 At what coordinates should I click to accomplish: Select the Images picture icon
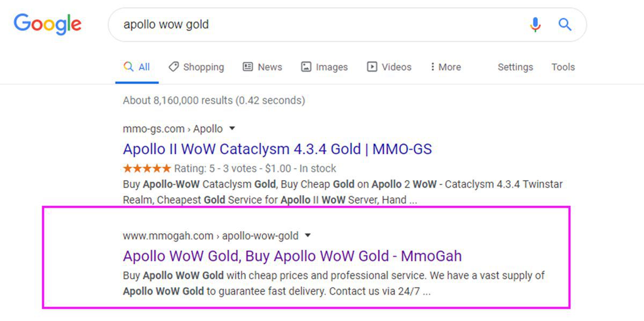[306, 67]
